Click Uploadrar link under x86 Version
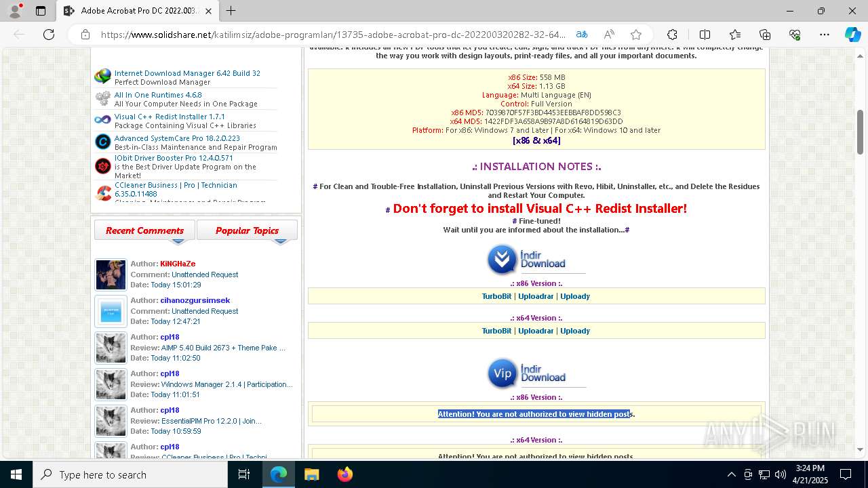The image size is (868, 488). point(536,296)
